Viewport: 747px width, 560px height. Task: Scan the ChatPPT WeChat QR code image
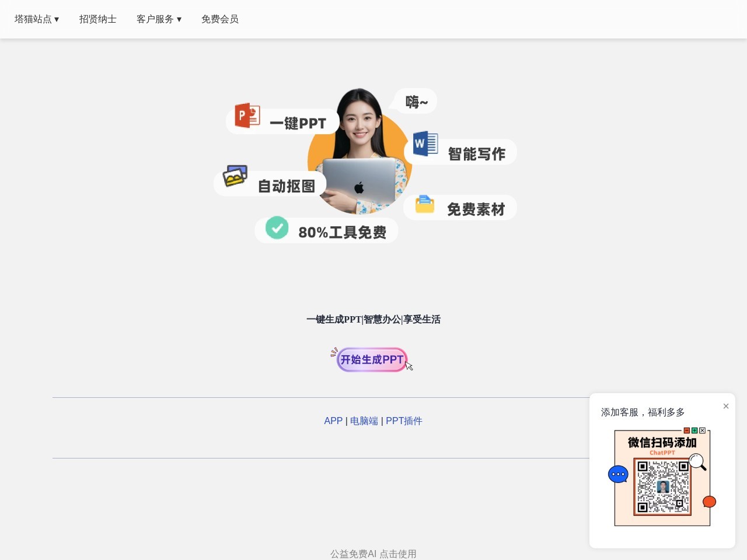coord(662,485)
